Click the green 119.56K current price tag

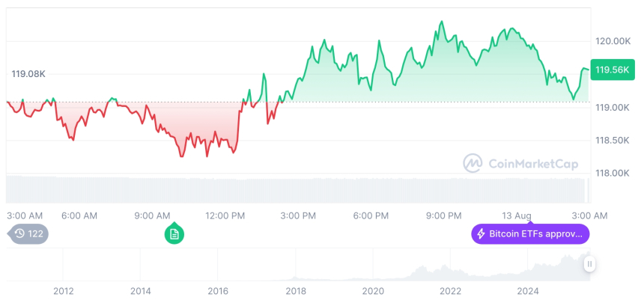coord(610,70)
